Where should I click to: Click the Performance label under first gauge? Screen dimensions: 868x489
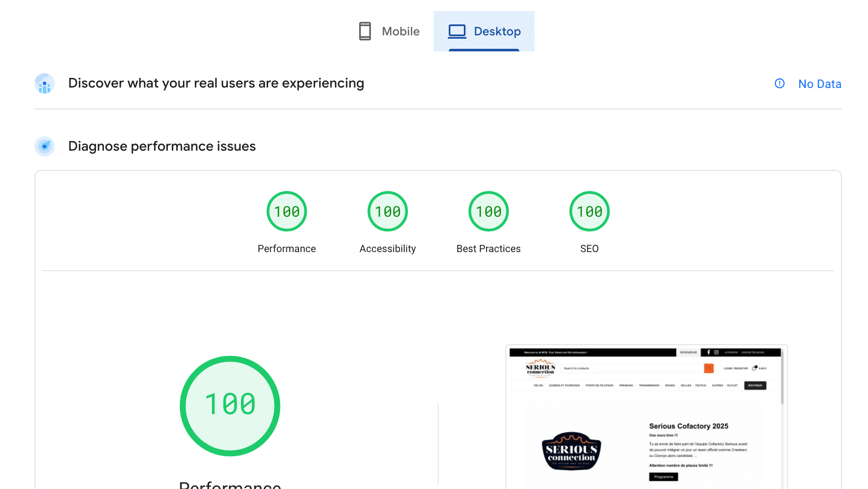287,249
